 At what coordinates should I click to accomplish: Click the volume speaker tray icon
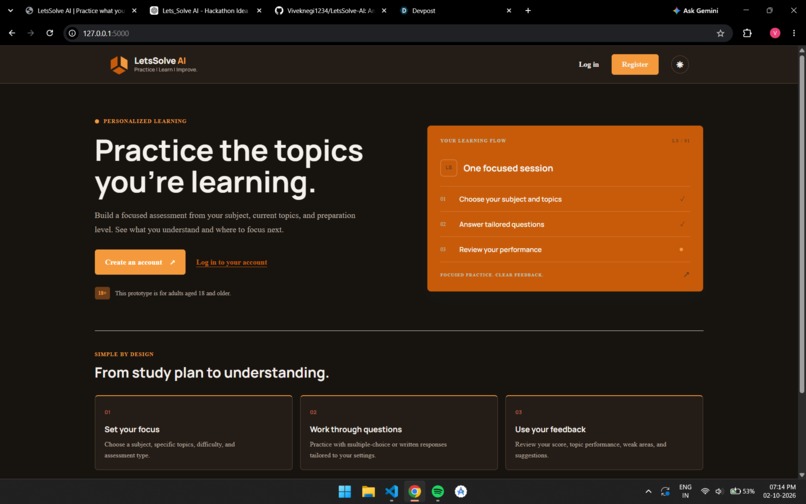(719, 492)
